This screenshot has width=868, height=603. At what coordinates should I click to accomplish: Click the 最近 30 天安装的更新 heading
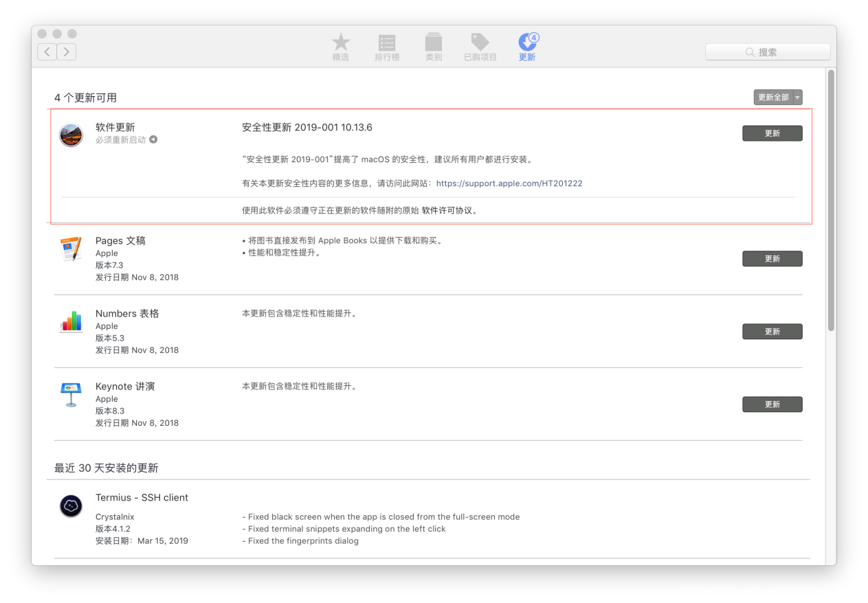tap(107, 468)
